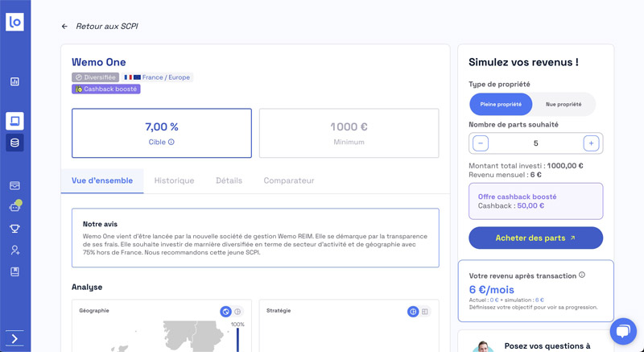Viewport: 644px width, 352px height.
Task: Open the coins stack icon in sidebar
Action: click(x=14, y=143)
